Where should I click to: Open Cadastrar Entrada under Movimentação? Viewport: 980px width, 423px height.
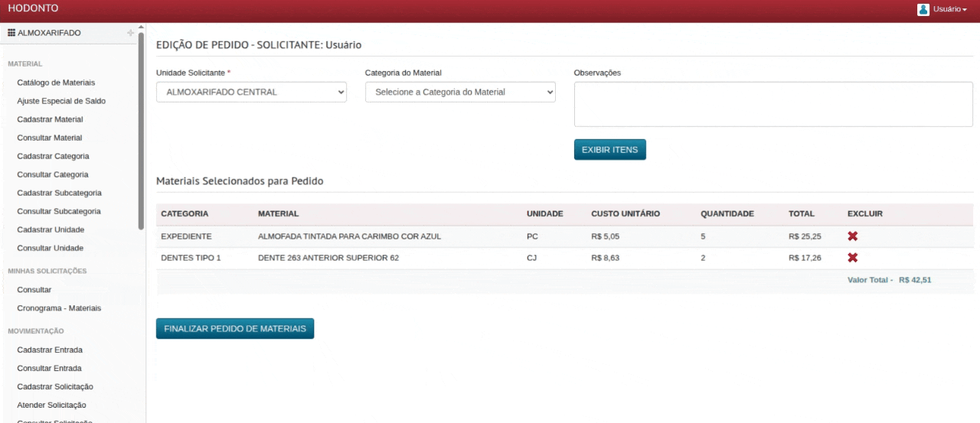pos(50,350)
